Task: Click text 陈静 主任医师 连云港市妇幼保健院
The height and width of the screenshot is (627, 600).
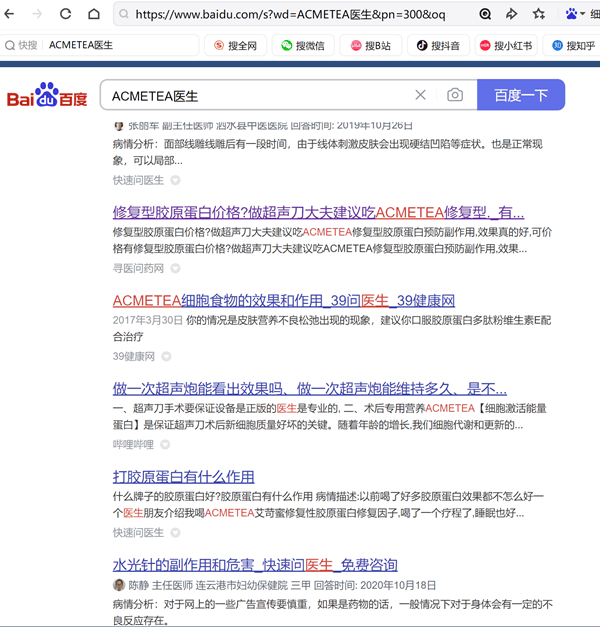Action: [x=208, y=585]
